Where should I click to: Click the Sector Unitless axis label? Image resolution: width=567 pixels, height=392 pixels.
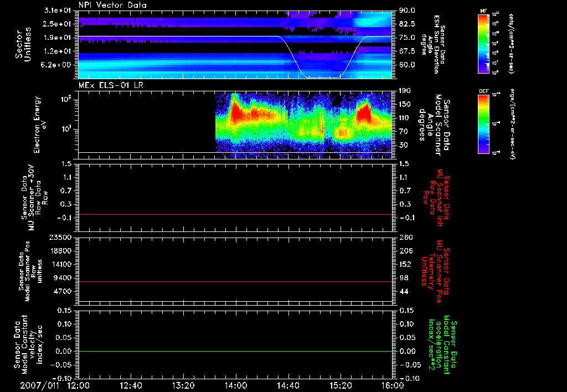click(x=22, y=45)
